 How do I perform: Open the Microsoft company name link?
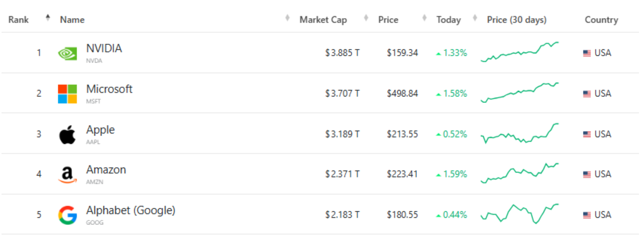coord(109,89)
